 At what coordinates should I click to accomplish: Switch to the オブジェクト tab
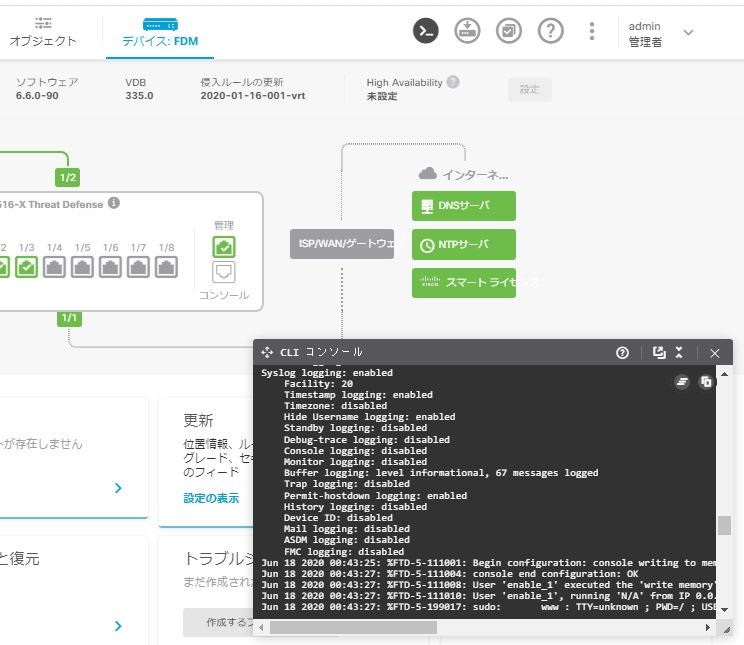coord(43,32)
